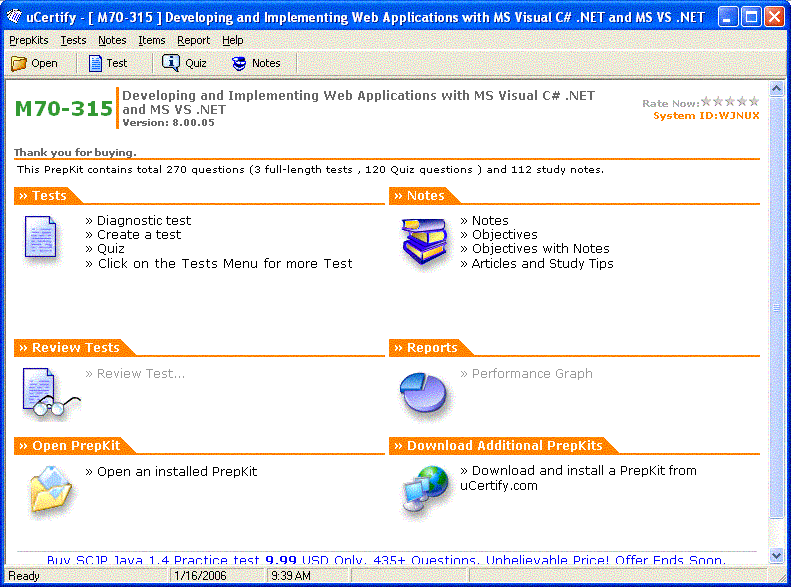This screenshot has height=587, width=791.
Task: Click Download and install a PrepKit link
Action: pos(578,478)
